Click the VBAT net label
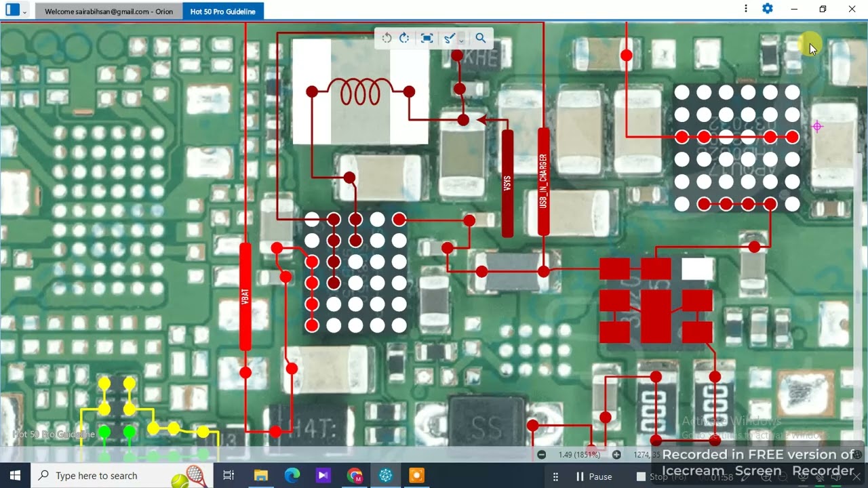 click(x=245, y=296)
